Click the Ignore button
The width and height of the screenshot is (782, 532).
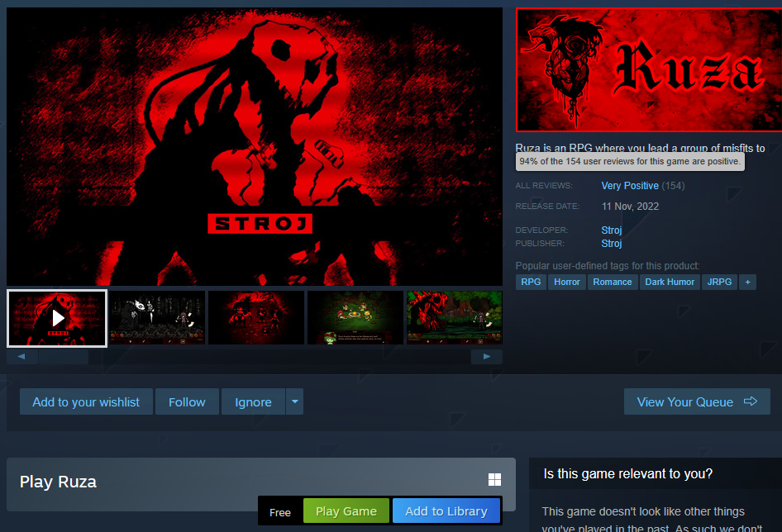pyautogui.click(x=253, y=401)
